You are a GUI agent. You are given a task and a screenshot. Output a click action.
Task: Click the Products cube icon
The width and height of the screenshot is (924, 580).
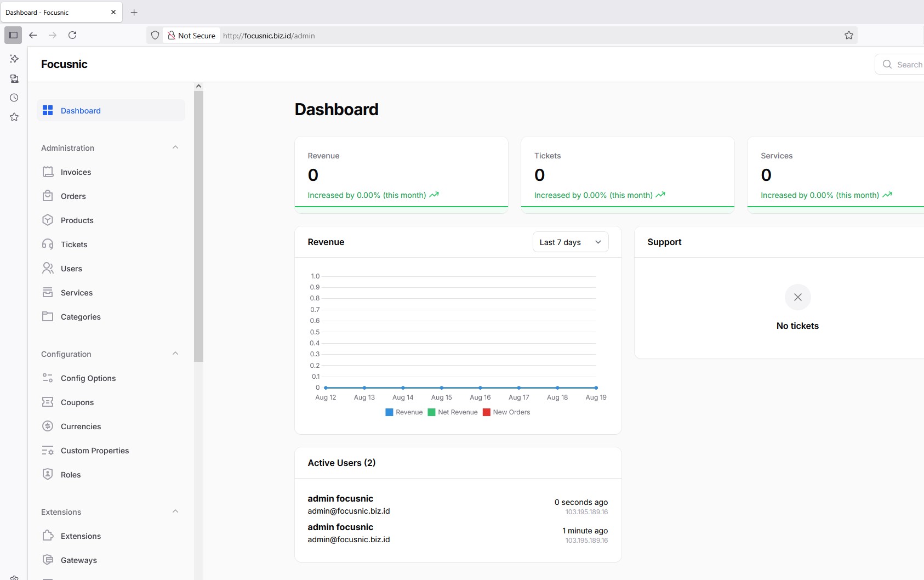click(x=48, y=220)
